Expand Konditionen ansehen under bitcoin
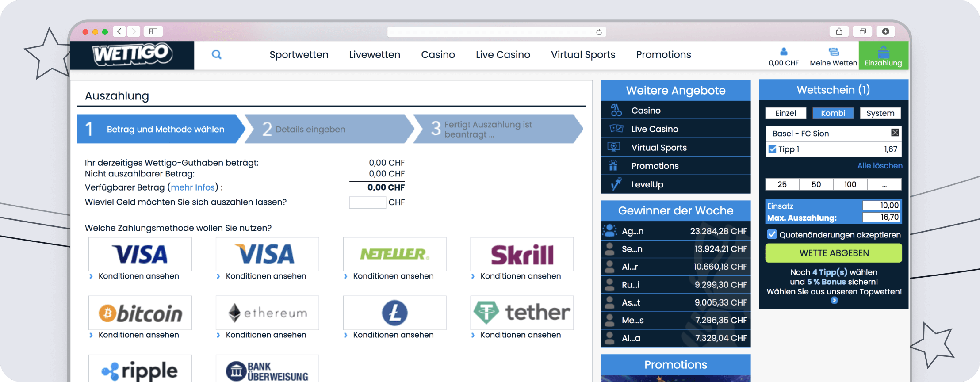Screen dimensions: 980x382 (138, 335)
